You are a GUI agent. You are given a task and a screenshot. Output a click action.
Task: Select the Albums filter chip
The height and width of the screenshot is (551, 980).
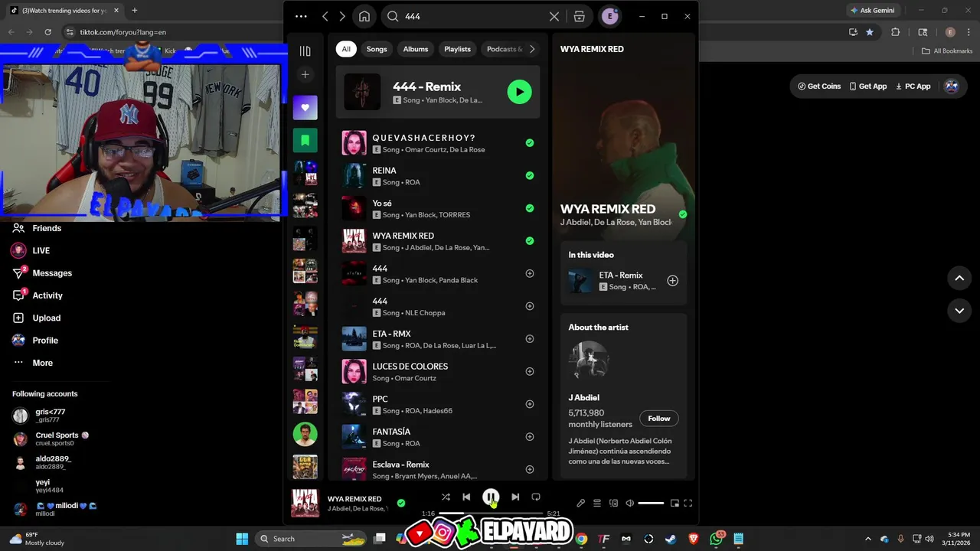click(x=416, y=49)
